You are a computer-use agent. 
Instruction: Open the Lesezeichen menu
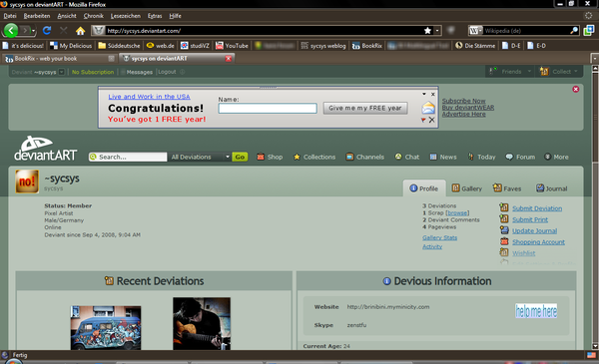(126, 16)
